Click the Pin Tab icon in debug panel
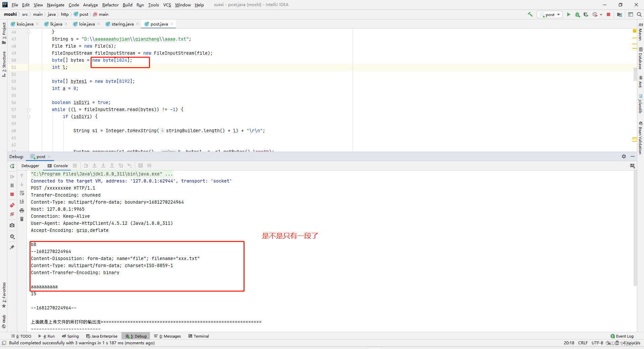Screen dimensions: 644x349 12,247
